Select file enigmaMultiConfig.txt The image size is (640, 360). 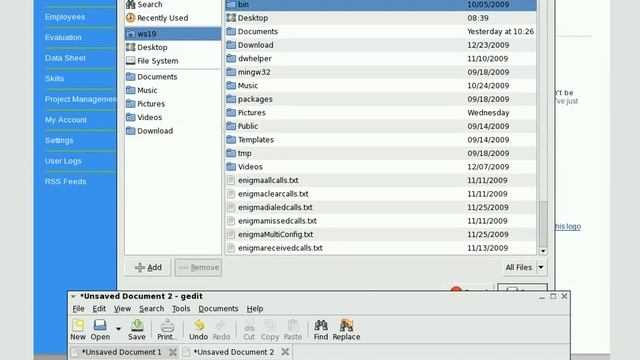point(381,234)
